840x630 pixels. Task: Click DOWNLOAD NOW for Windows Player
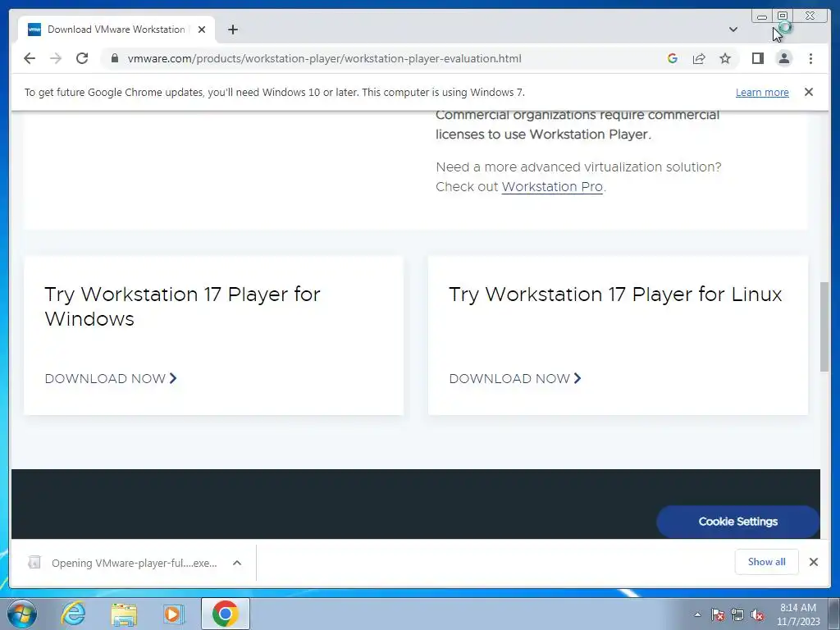(x=111, y=378)
